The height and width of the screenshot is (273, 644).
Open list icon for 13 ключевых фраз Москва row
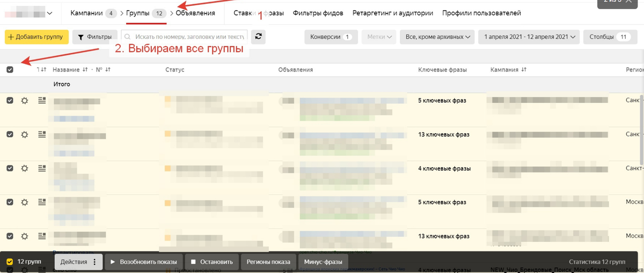[x=42, y=236]
